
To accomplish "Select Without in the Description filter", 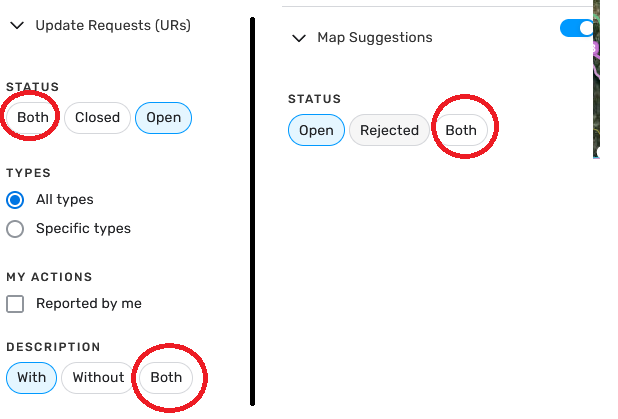I will tap(98, 378).
